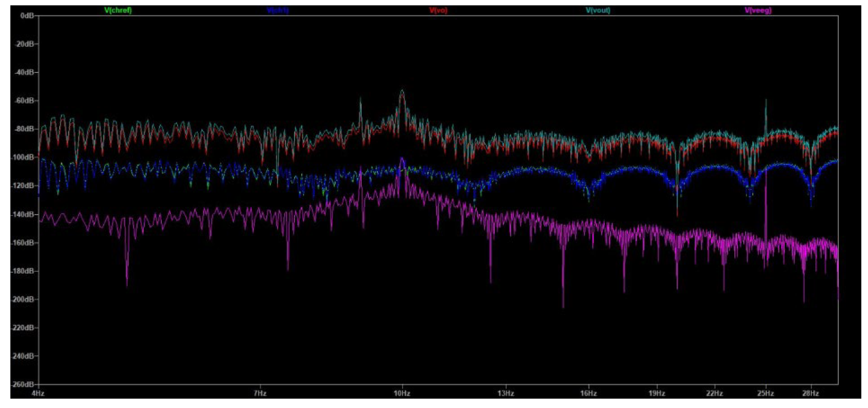The height and width of the screenshot is (408, 868).
Task: Click the 13Hz frequency axis label
Action: pyautogui.click(x=506, y=394)
